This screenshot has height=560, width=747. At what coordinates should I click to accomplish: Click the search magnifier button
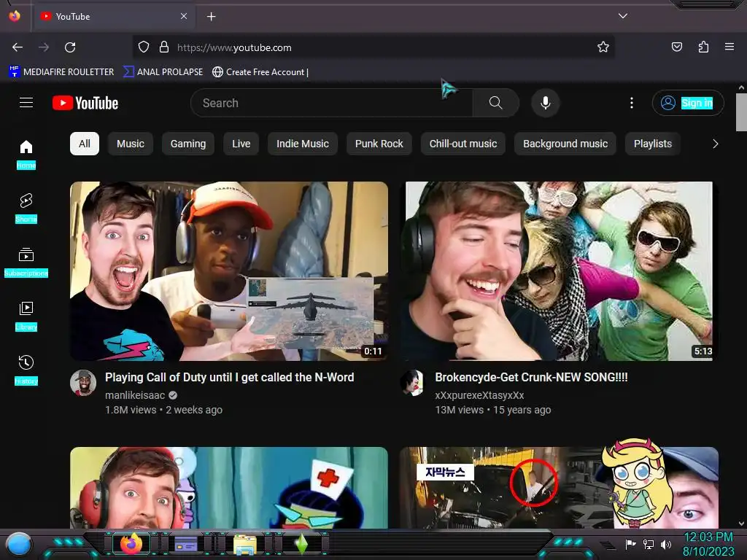coord(495,103)
